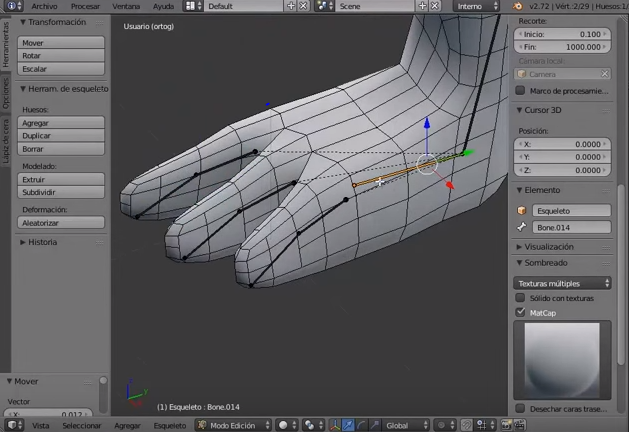This screenshot has width=629, height=432.
Task: Click the armature icon beside Esqueleto field
Action: pyautogui.click(x=522, y=211)
